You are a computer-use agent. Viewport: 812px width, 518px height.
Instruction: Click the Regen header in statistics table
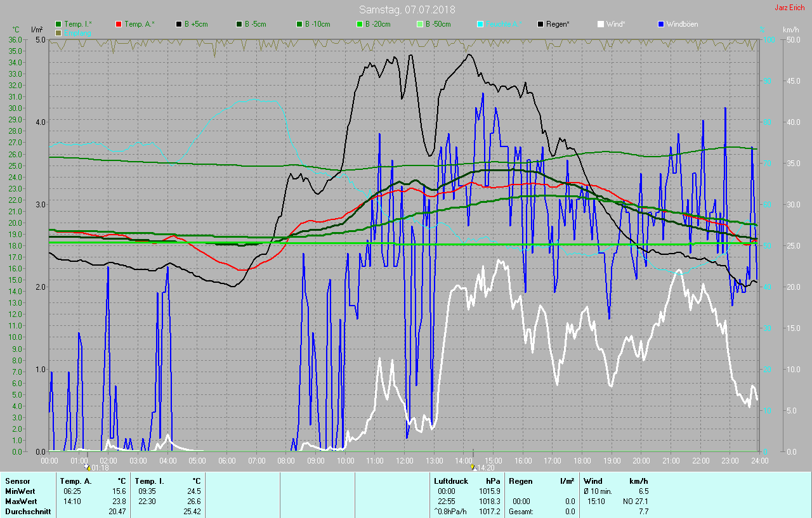(520, 481)
